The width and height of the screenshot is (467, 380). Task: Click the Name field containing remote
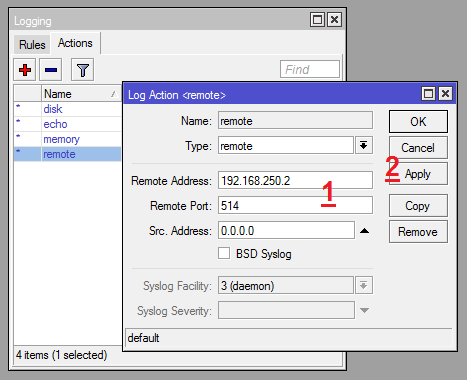pyautogui.click(x=295, y=120)
